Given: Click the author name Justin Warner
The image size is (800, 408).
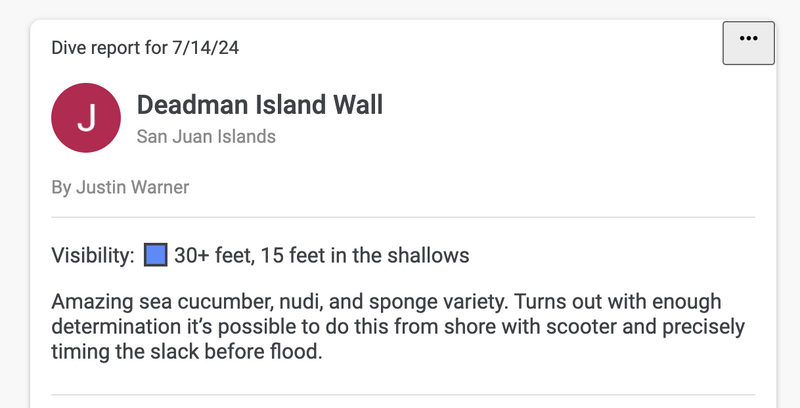Looking at the screenshot, I should pos(133,187).
